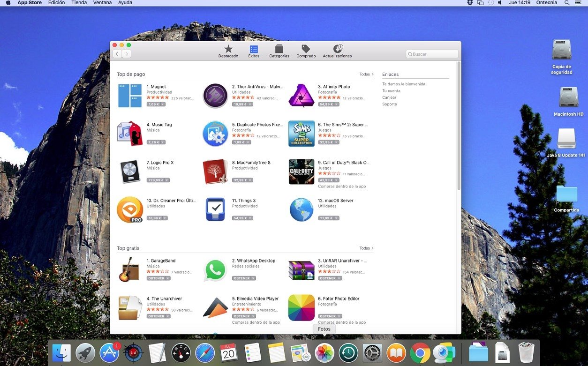Image resolution: width=588 pixels, height=366 pixels.
Task: Expand the Affinity Photo price dropdown arrow
Action: coord(336,104)
